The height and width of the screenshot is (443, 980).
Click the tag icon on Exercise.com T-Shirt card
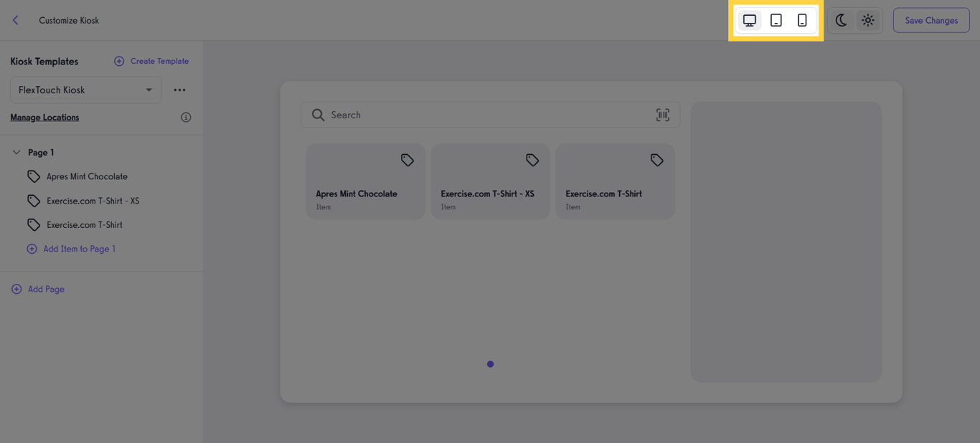pos(656,159)
